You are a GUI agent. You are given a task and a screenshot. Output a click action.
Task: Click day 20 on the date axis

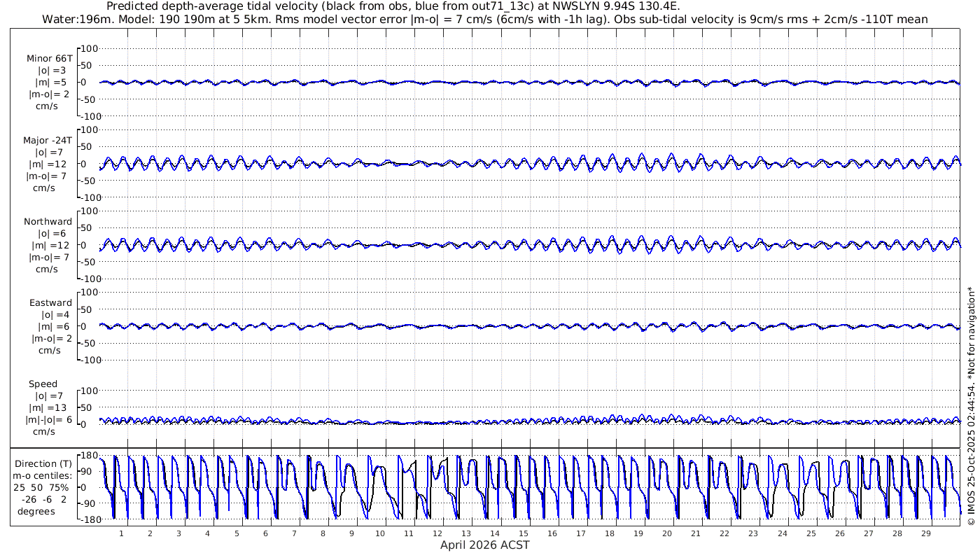[667, 533]
